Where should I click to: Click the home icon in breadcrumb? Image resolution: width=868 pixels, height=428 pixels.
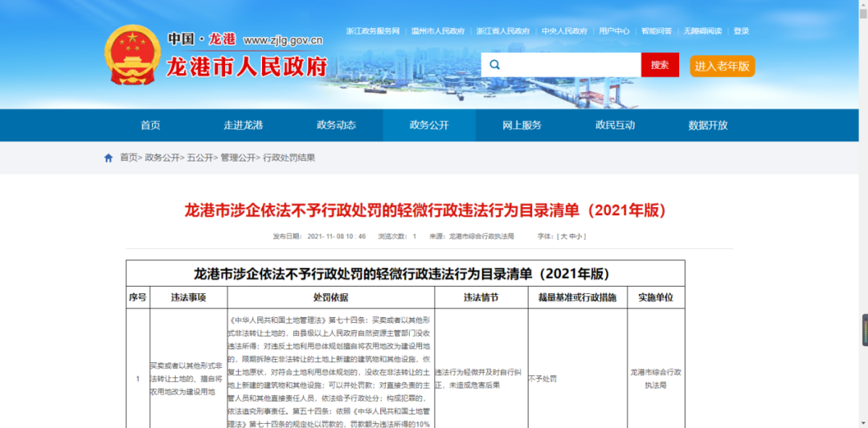[x=108, y=158]
